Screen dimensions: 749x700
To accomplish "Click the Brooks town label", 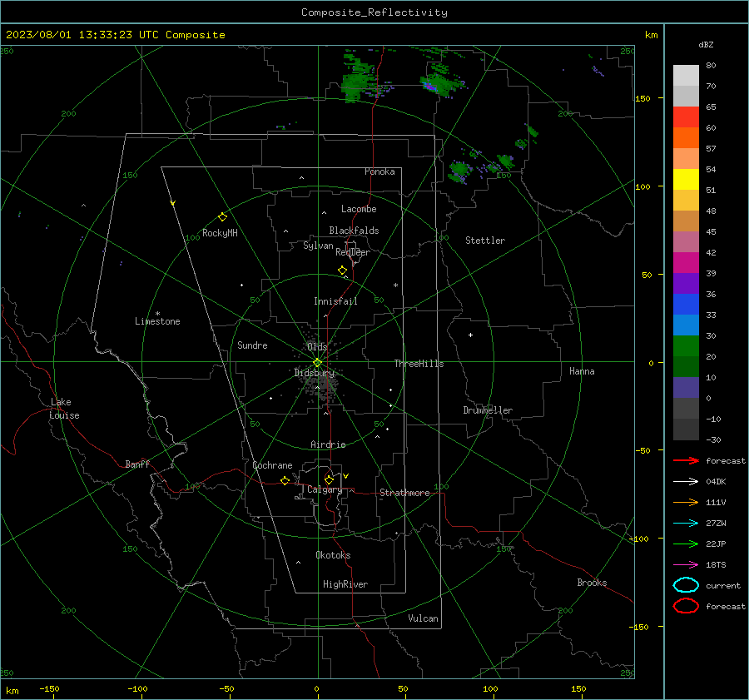I will click(x=592, y=583).
